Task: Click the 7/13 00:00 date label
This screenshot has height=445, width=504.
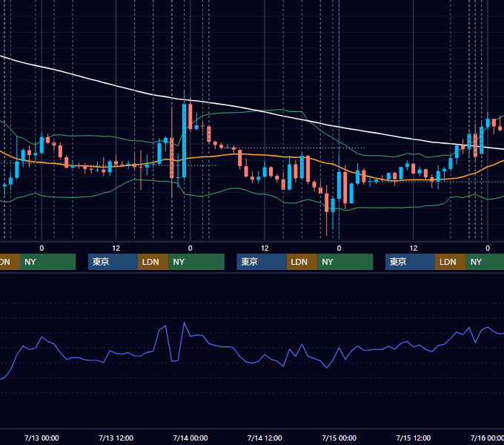Action: click(x=42, y=438)
